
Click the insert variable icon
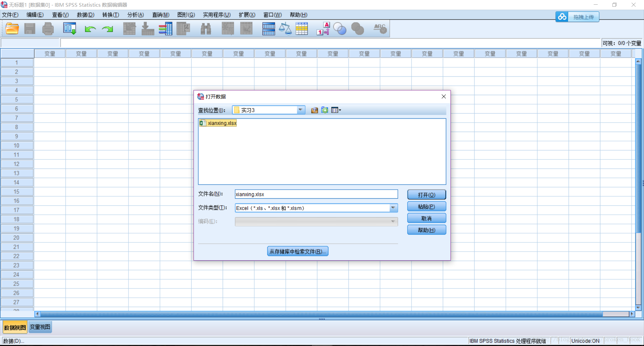tap(246, 29)
